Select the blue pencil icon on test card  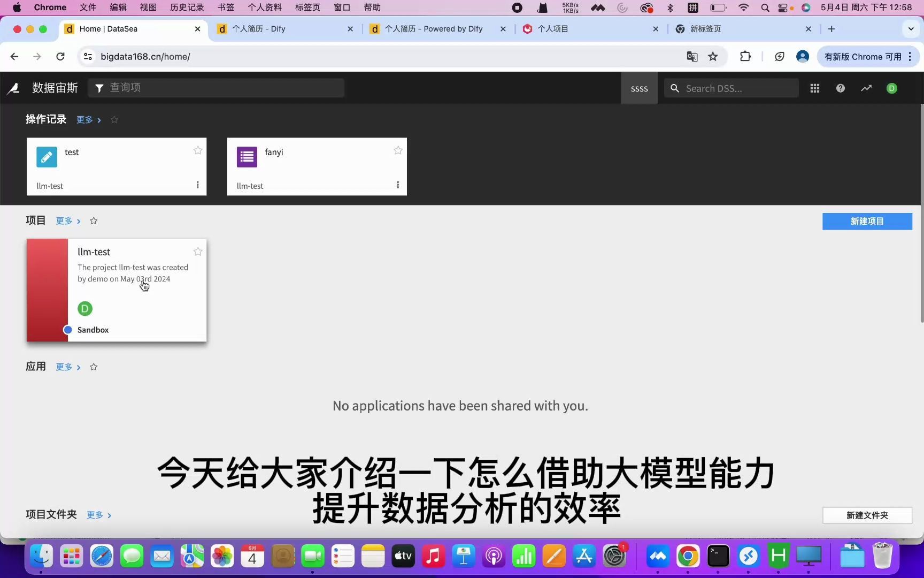47,157
